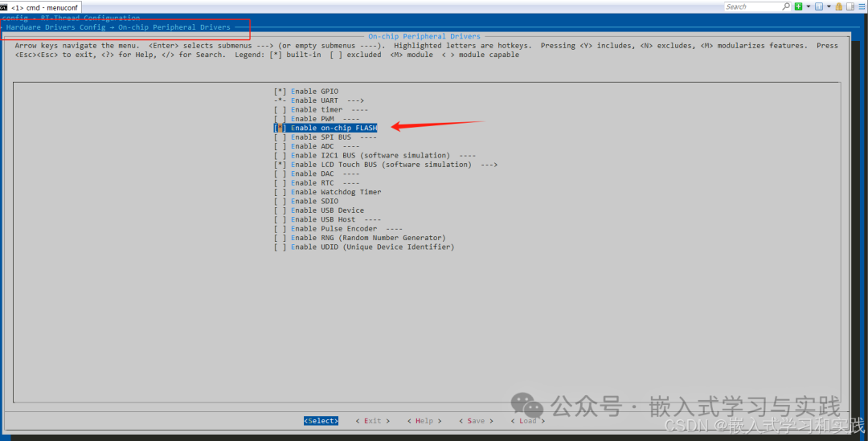Toggle Enable on-chip FLASH option
868x441 pixels.
pyautogui.click(x=333, y=128)
